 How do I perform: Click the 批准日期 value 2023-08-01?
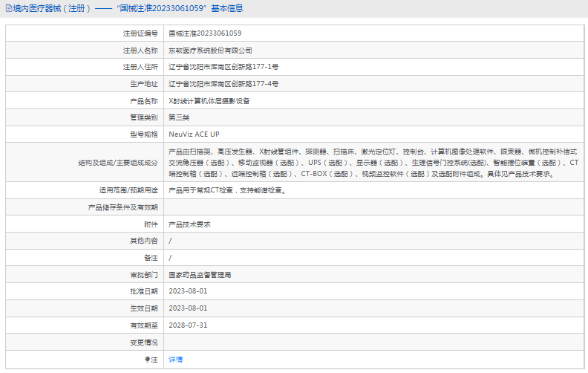coord(188,291)
